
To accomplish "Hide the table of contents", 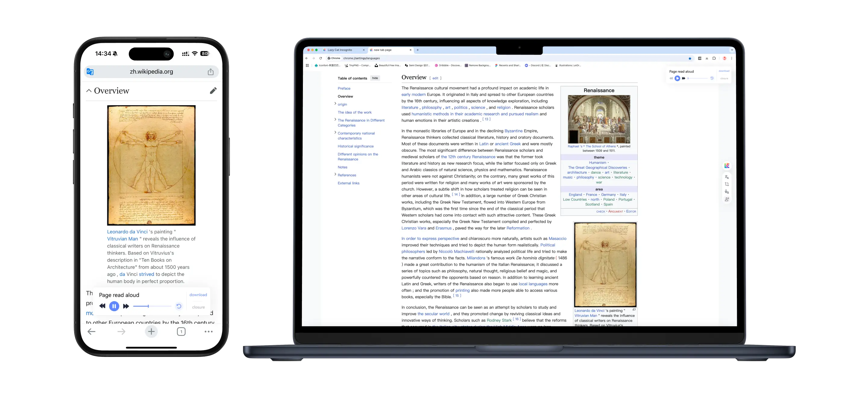I will tap(375, 78).
